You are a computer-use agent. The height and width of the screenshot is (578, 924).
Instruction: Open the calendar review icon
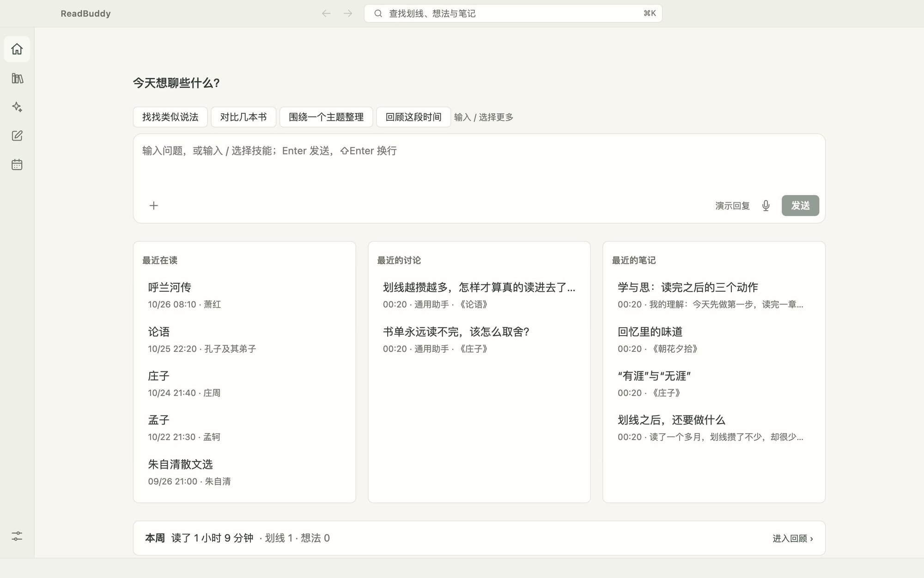17,165
